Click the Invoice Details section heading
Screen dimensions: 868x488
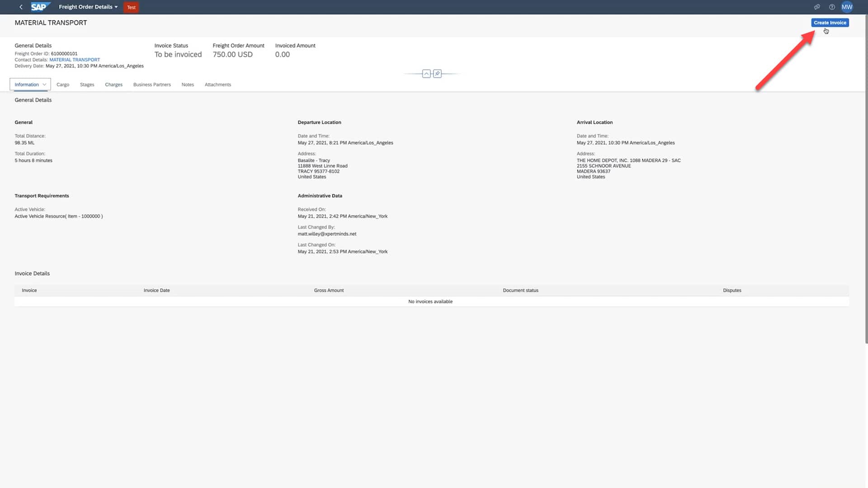tap(32, 273)
